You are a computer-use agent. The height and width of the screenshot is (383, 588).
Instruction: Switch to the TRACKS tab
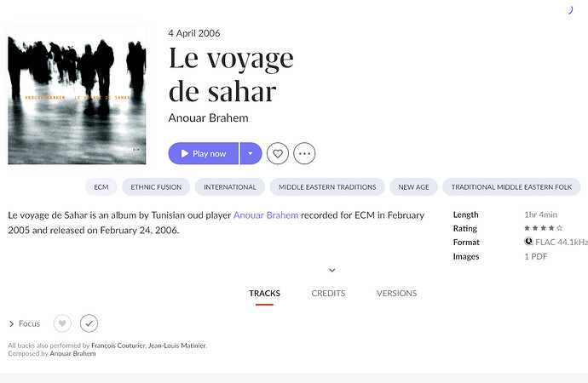264,293
